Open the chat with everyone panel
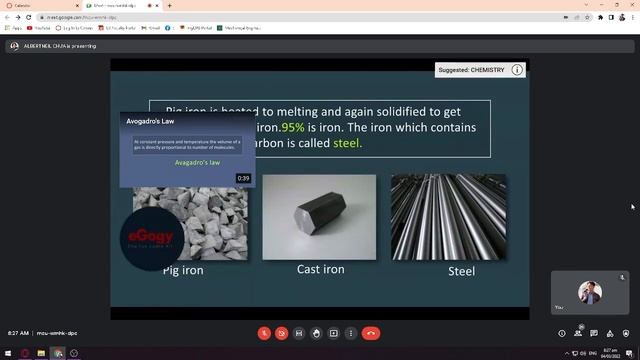The height and width of the screenshot is (360, 640). 594,333
